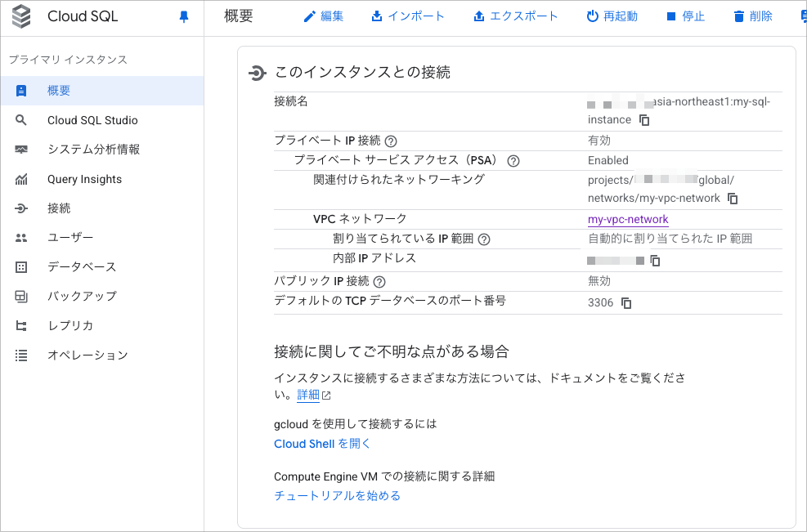Open the 接続 sidebar page
This screenshot has width=807, height=532.
[102, 208]
